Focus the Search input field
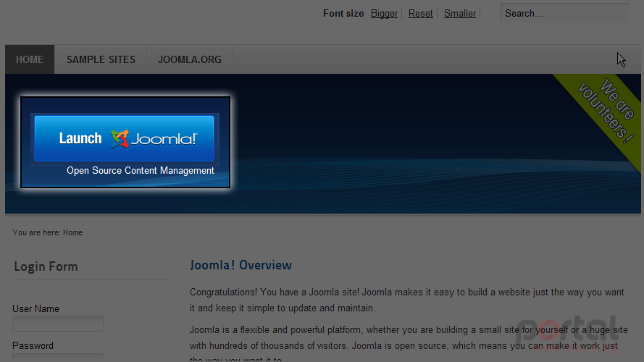Screen dimensions: 644x362 pyautogui.click(x=564, y=13)
